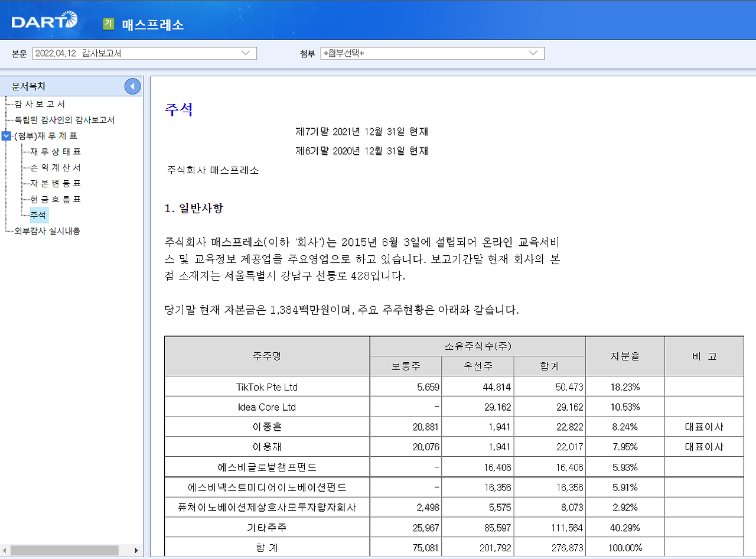Click the 대표이사 note in 이종흔's row
The width and height of the screenshot is (756, 559).
pos(704,427)
